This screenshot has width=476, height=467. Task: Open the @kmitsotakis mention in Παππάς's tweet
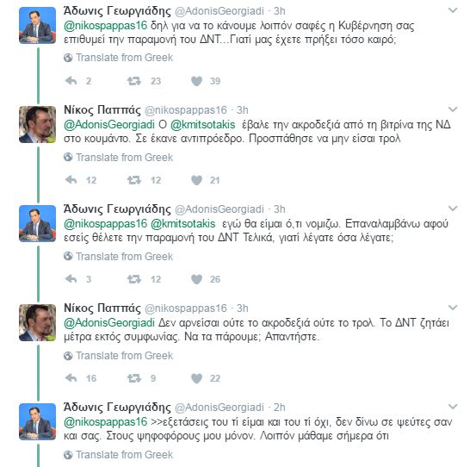(203, 125)
